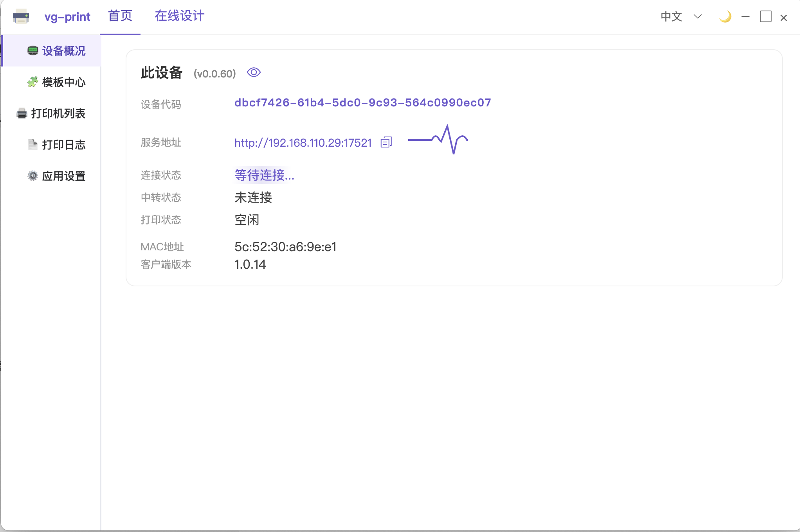Select the 模板中心 puzzle icon
The height and width of the screenshot is (532, 800).
32,82
